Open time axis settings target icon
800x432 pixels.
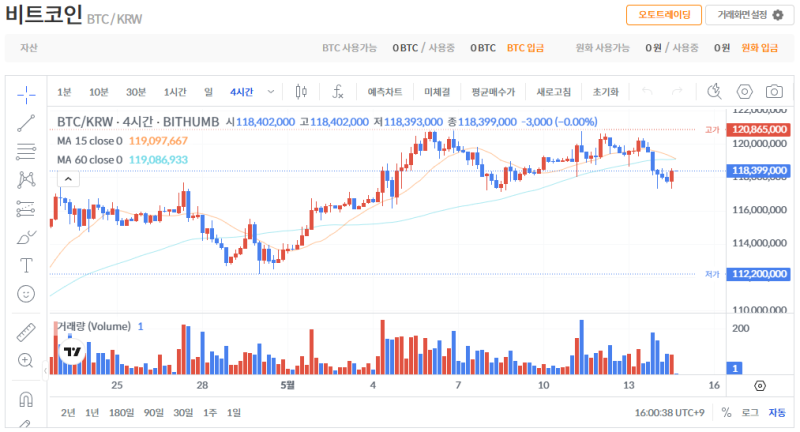760,386
